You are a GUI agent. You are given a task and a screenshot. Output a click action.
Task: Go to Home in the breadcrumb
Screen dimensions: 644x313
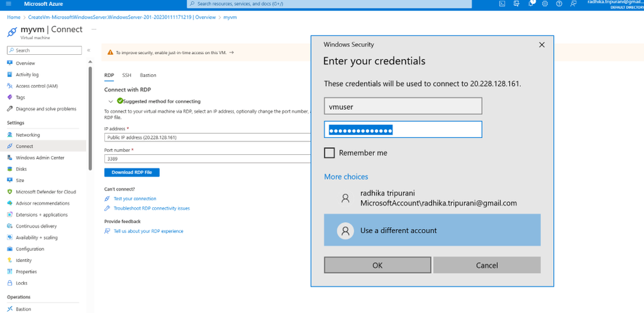coord(14,17)
